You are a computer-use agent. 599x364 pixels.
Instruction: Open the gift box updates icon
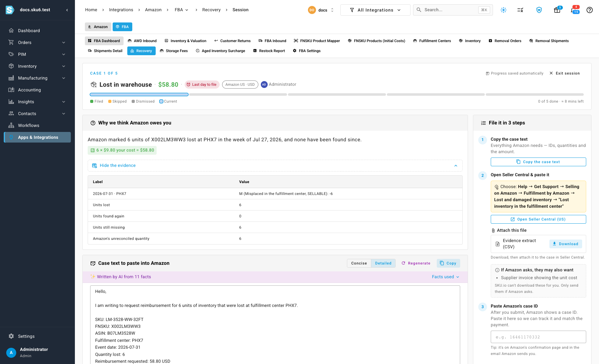[x=557, y=10]
